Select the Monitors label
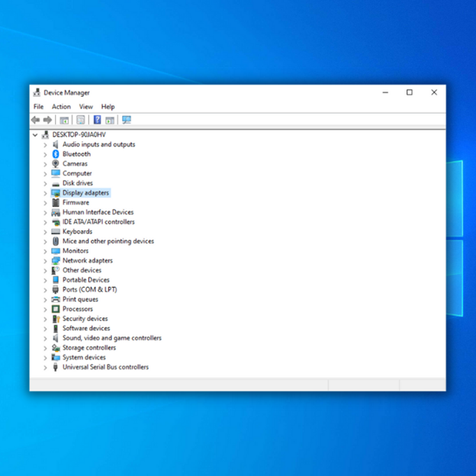Image resolution: width=476 pixels, height=476 pixels. pyautogui.click(x=76, y=251)
